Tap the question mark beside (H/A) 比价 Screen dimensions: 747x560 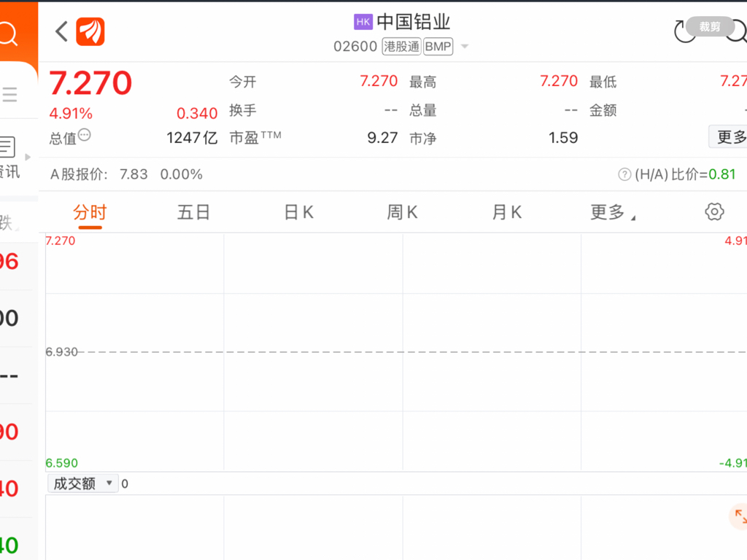(624, 174)
